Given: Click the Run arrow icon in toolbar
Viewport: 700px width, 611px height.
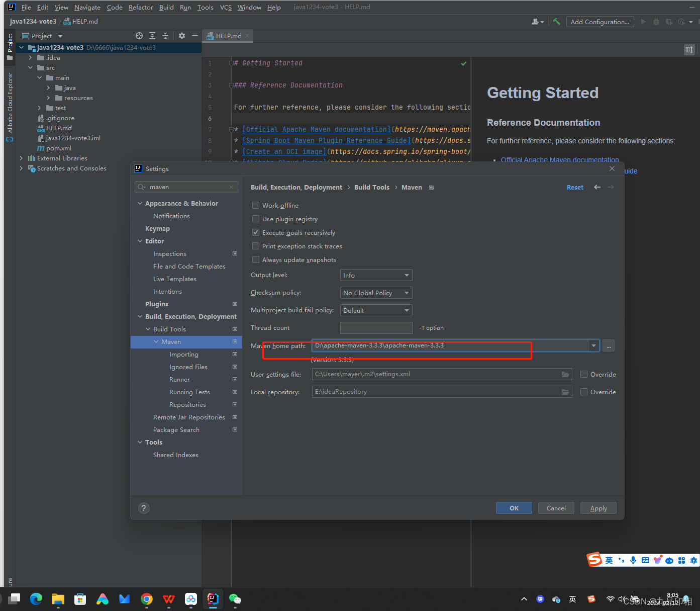Looking at the screenshot, I should point(643,22).
